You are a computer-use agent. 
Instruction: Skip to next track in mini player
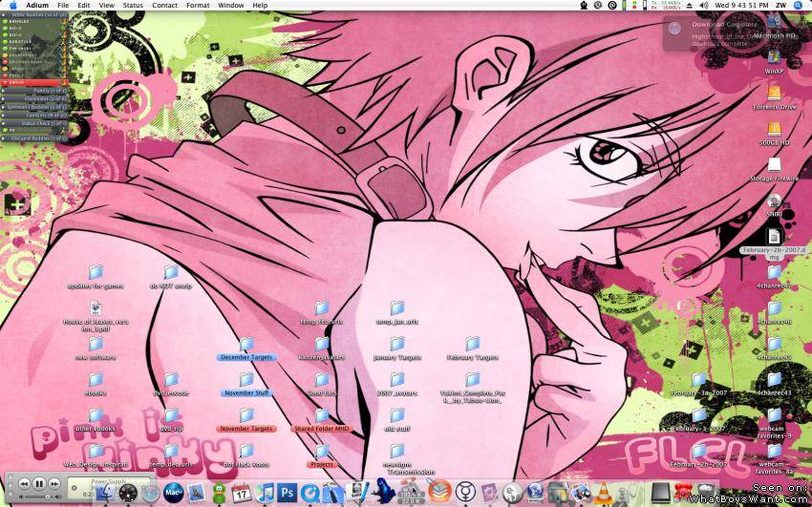pyautogui.click(x=54, y=483)
